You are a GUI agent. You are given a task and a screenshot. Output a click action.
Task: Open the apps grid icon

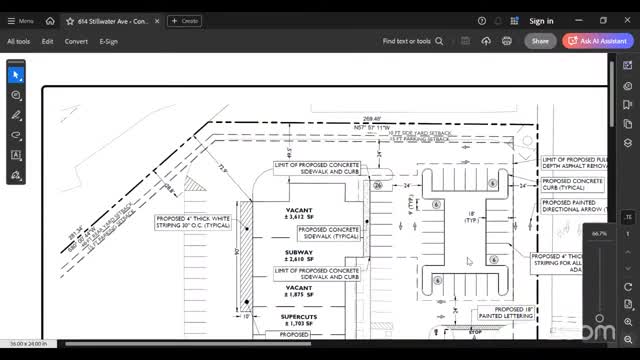pos(514,21)
